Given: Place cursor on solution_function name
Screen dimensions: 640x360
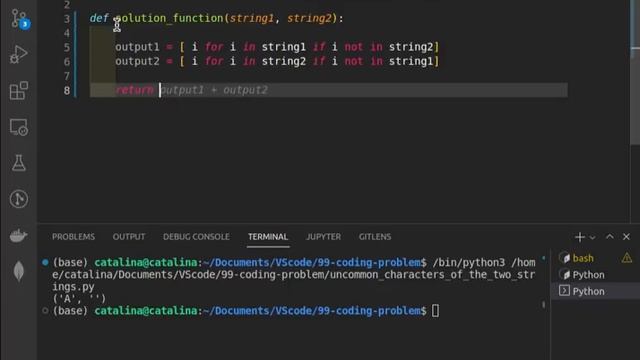Looking at the screenshot, I should [169, 18].
